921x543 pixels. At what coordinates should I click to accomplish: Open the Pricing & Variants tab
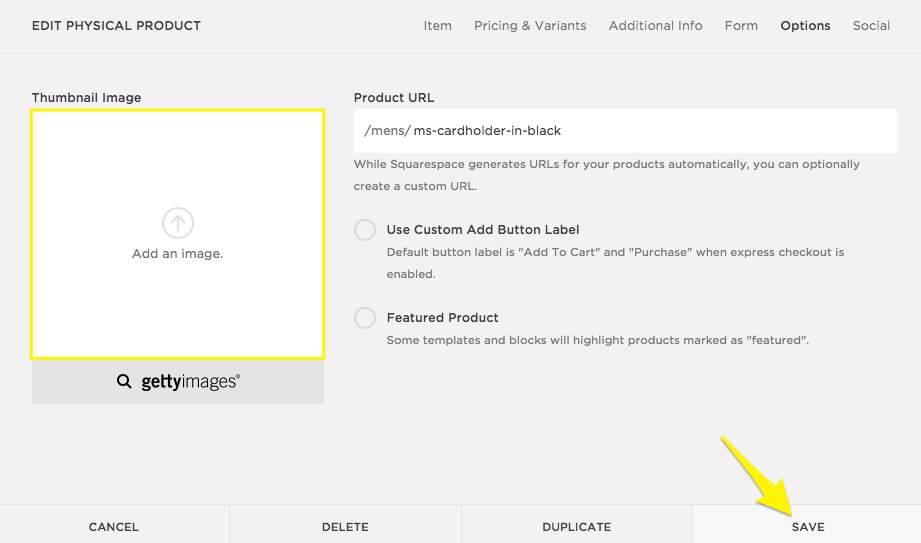click(x=530, y=26)
